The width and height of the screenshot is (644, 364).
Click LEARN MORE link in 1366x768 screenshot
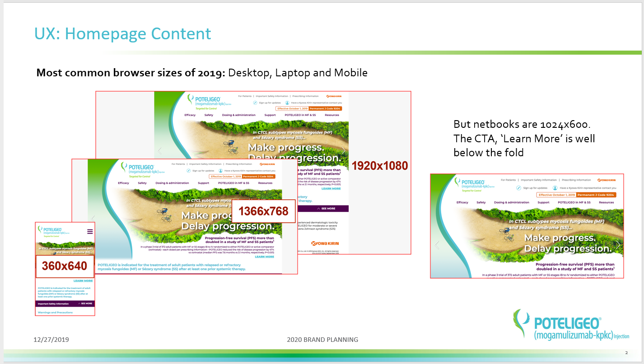point(264,257)
